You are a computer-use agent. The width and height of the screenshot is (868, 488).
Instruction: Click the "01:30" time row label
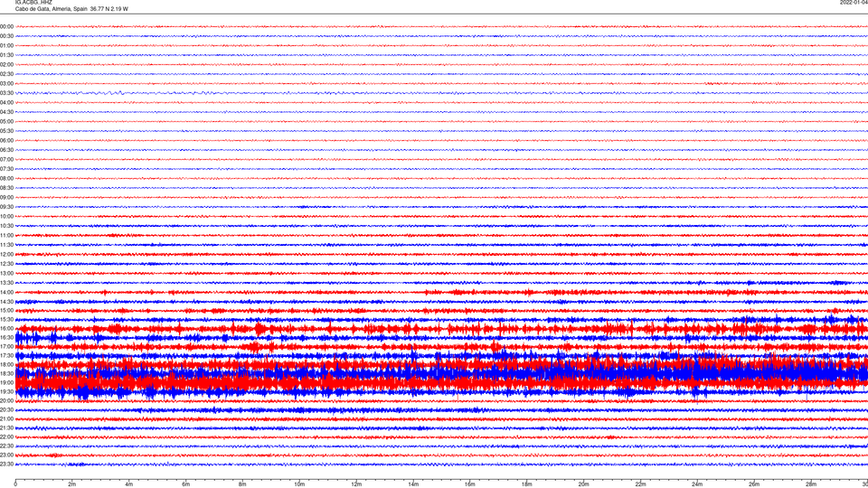(6, 55)
